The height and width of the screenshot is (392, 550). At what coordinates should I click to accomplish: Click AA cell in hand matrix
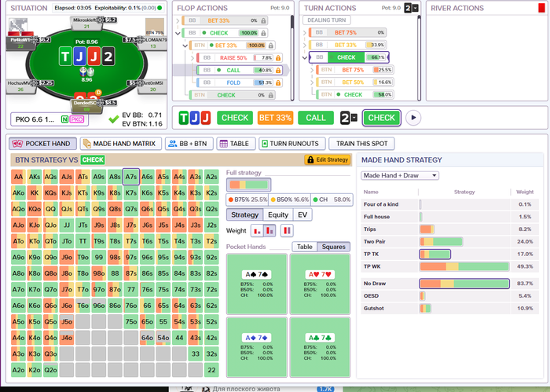point(18,177)
